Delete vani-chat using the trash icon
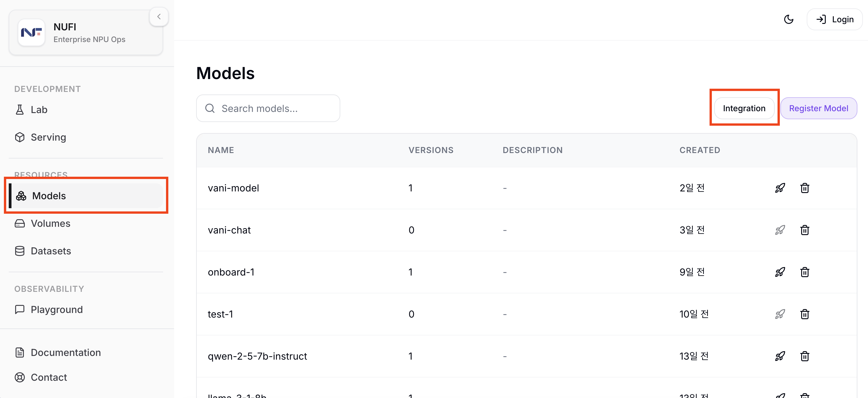 (805, 230)
